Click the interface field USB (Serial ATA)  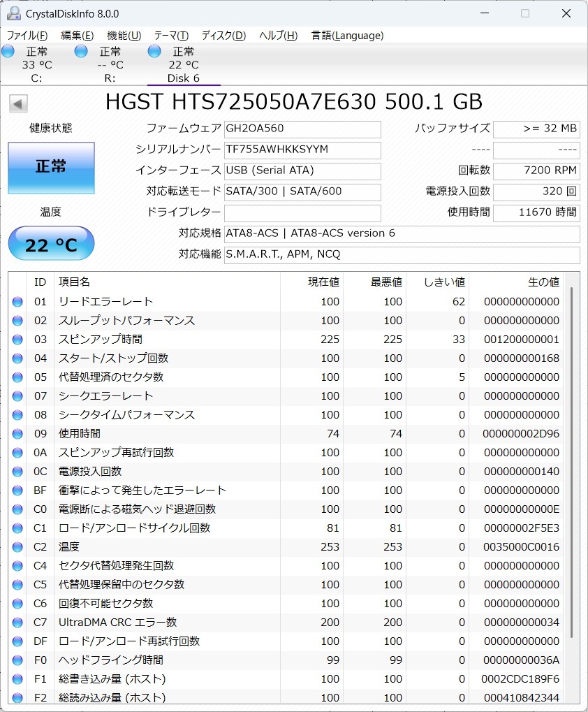[x=302, y=170]
